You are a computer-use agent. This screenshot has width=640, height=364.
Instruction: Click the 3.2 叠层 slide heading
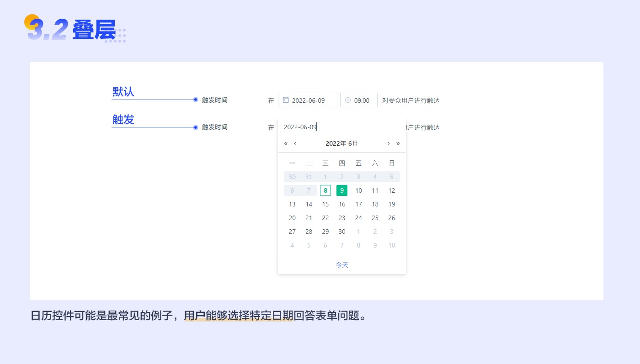[x=71, y=29]
